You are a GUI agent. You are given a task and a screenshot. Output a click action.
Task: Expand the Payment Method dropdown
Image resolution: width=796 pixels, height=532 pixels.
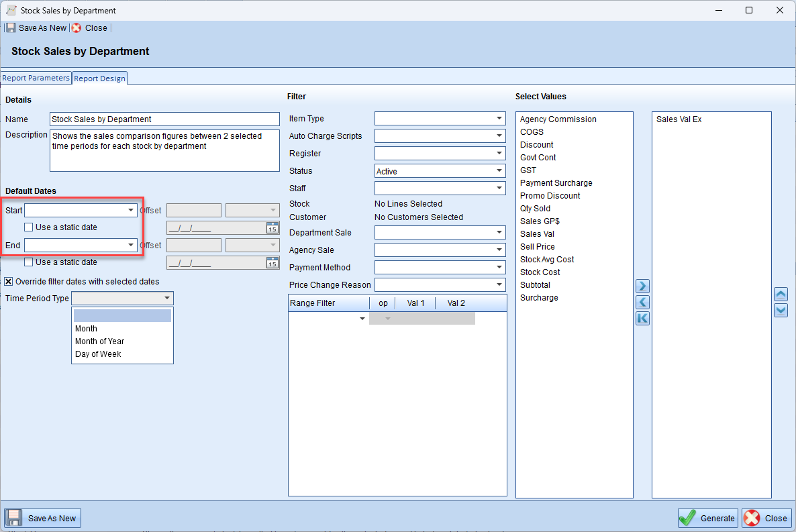(499, 268)
